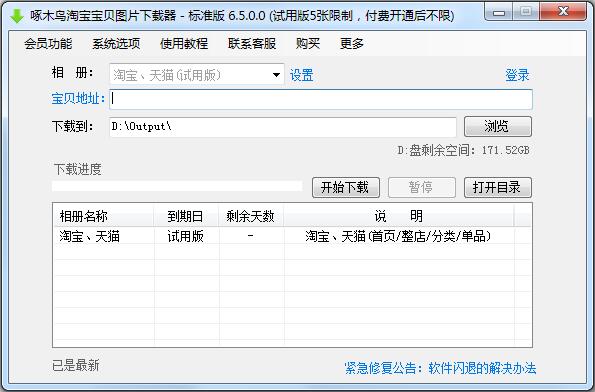Click the 下载到 path field

(x=283, y=127)
